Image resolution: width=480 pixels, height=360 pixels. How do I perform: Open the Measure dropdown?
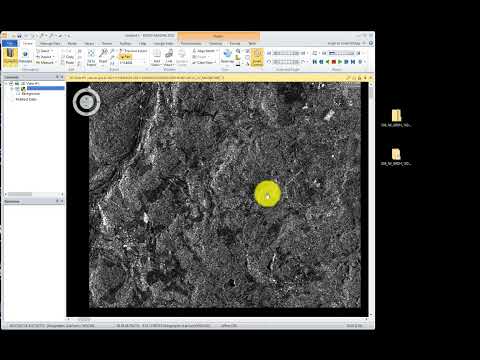46,62
